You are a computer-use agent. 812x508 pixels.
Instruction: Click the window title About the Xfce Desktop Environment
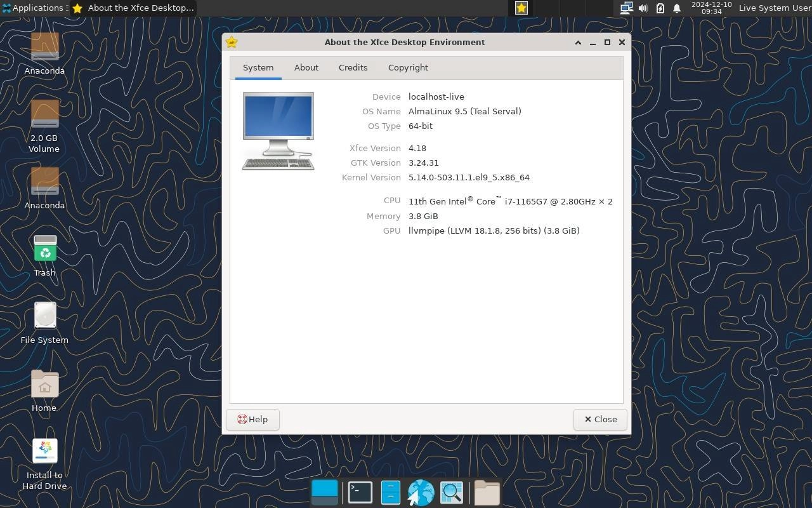coord(405,42)
